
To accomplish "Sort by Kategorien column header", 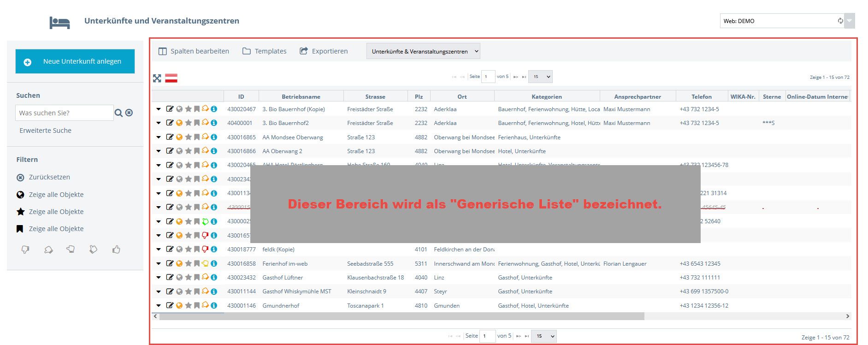I will [x=547, y=96].
